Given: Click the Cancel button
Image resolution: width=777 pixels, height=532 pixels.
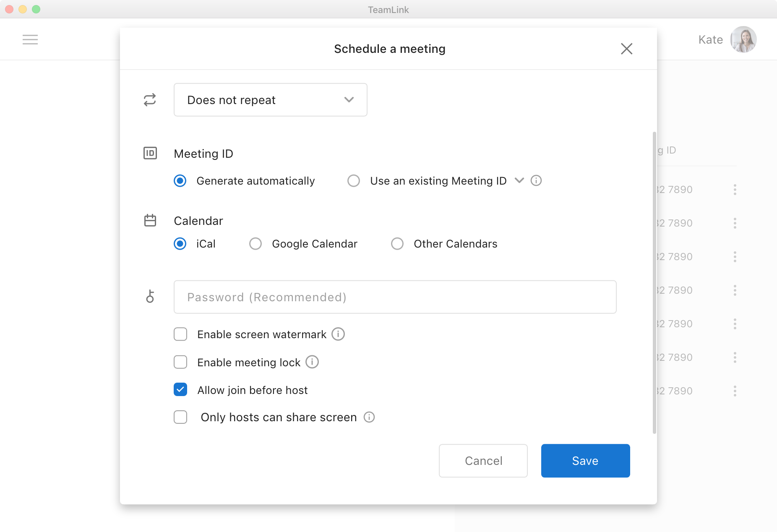Looking at the screenshot, I should [483, 461].
